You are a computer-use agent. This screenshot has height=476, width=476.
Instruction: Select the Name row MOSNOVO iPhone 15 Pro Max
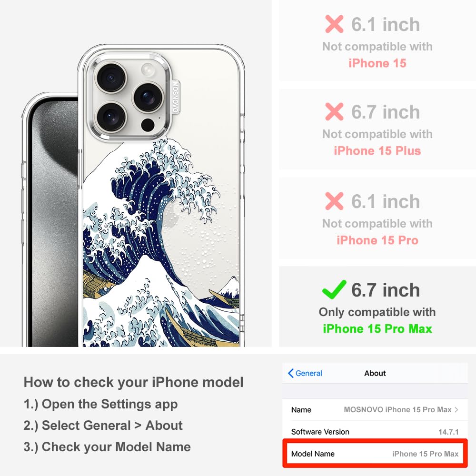tap(375, 409)
